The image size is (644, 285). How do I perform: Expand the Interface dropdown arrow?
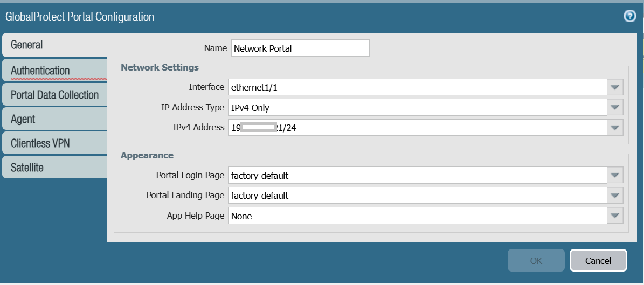(x=615, y=87)
